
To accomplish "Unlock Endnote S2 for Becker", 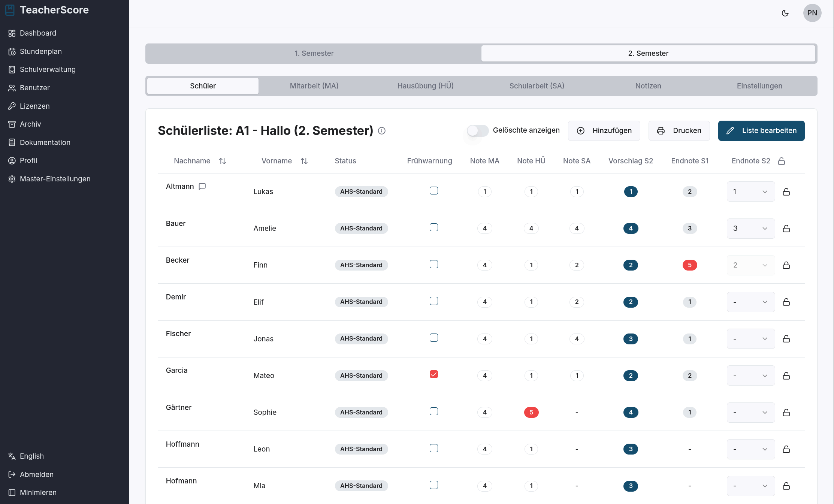I will tap(786, 265).
